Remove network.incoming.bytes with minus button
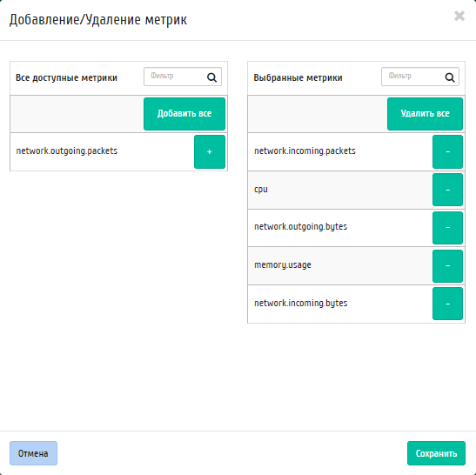Image resolution: width=476 pixels, height=475 pixels. [447, 304]
